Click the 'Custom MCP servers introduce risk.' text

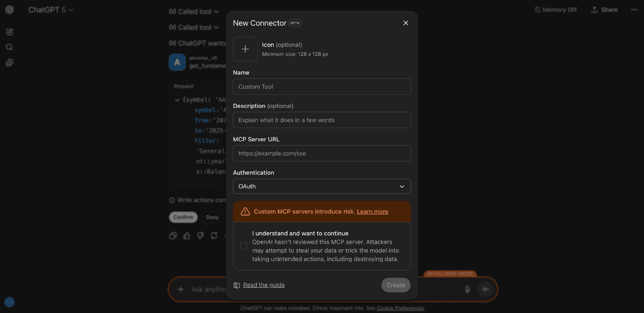point(304,212)
